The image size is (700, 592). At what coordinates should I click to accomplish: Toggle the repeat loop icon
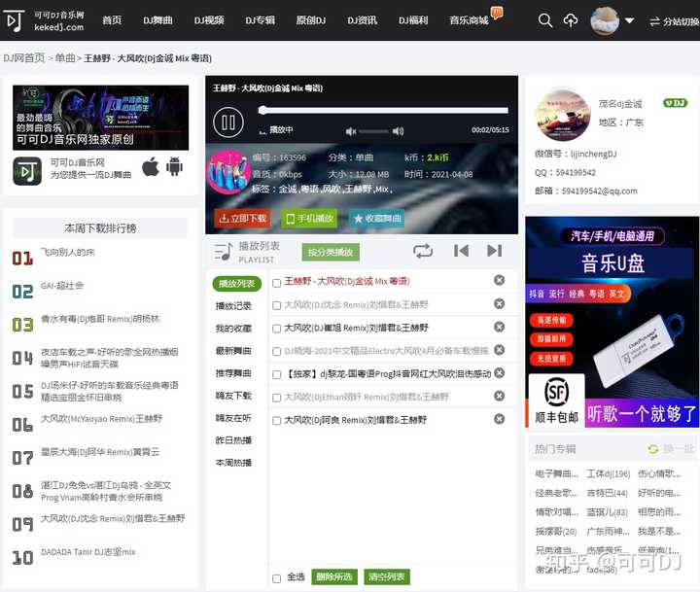click(x=423, y=251)
